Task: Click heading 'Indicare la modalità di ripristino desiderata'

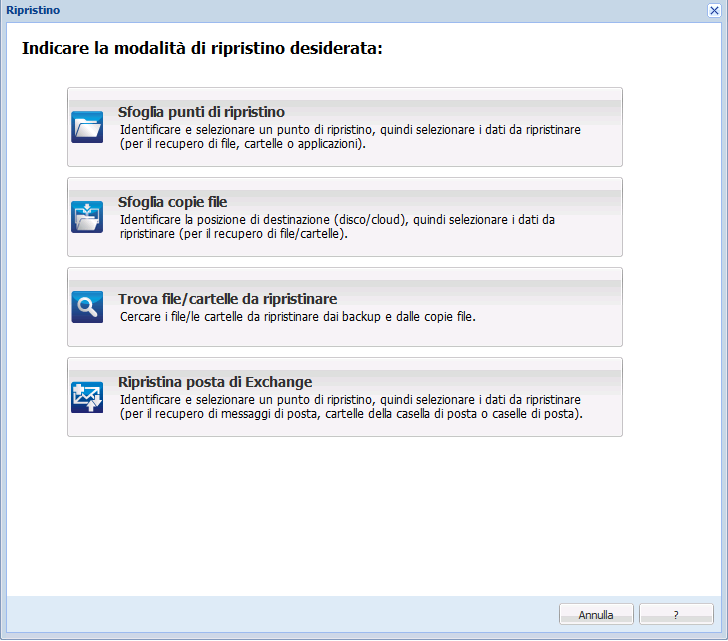Action: click(x=202, y=48)
